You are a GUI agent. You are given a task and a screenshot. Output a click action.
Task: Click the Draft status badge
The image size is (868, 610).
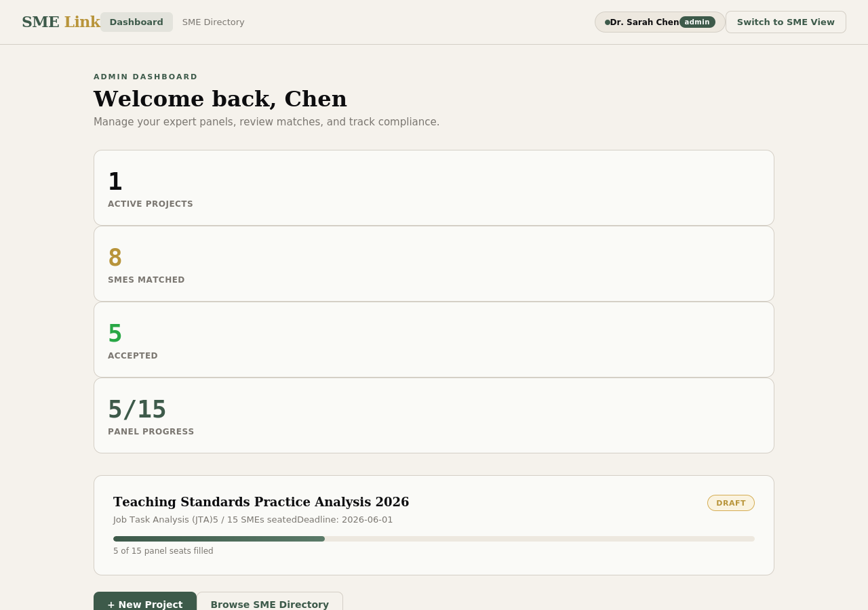730,503
